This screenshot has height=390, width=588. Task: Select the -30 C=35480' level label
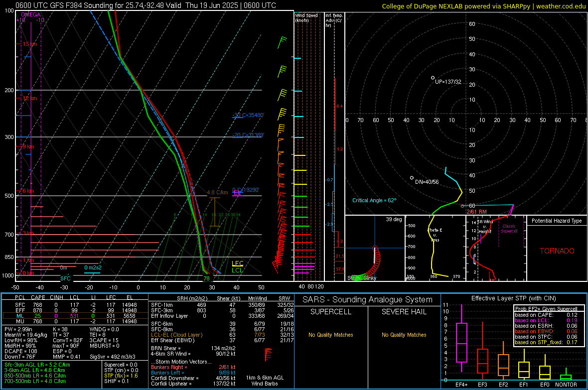248,115
